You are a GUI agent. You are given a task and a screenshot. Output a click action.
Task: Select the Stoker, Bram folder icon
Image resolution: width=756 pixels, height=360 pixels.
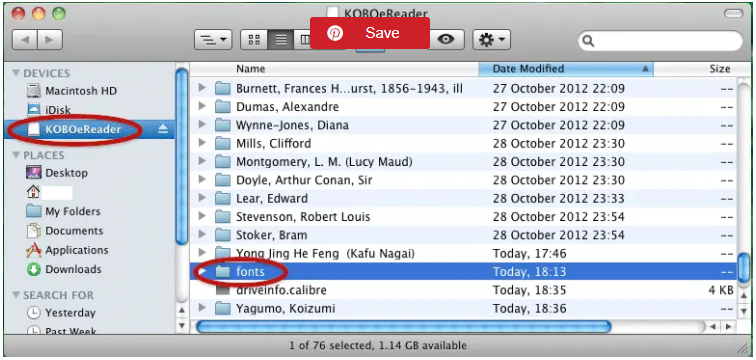(x=222, y=235)
